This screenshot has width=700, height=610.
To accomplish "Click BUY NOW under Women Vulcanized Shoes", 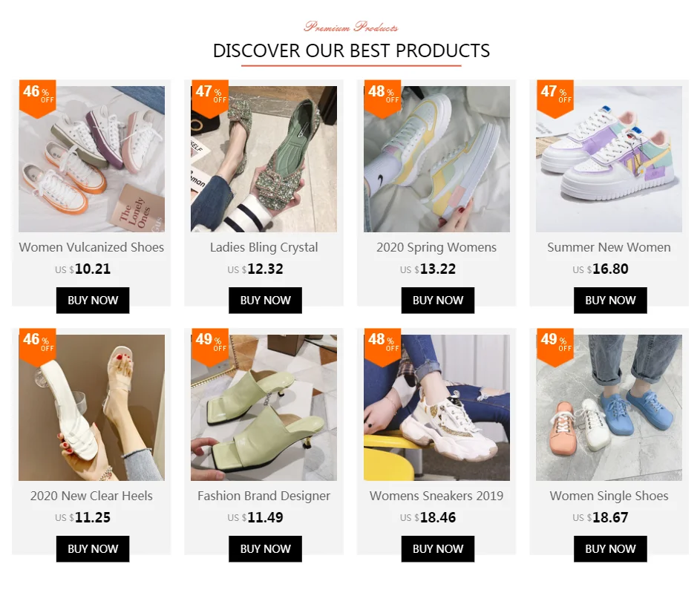I will point(93,301).
